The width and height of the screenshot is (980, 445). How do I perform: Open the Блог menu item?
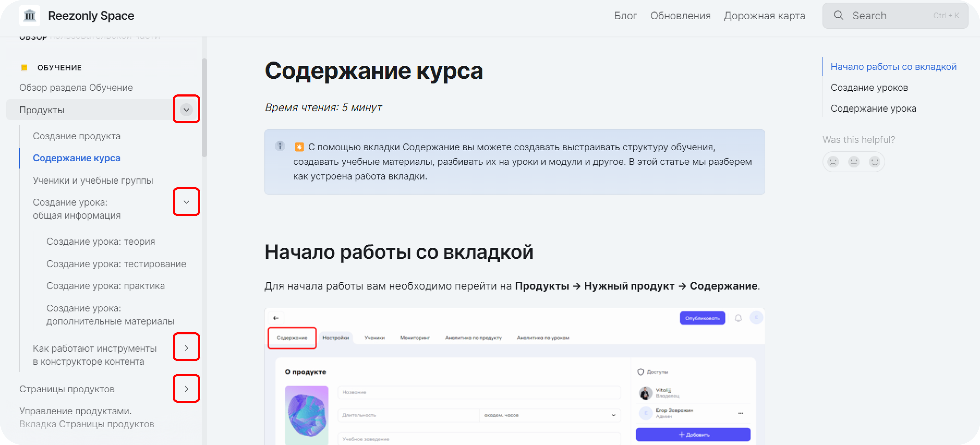click(625, 16)
